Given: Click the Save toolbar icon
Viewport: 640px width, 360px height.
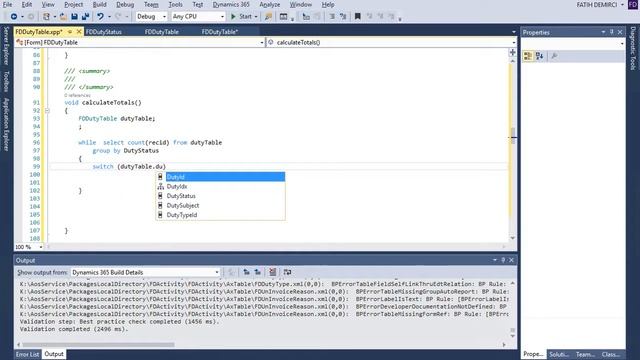Looking at the screenshot, I should [74, 17].
